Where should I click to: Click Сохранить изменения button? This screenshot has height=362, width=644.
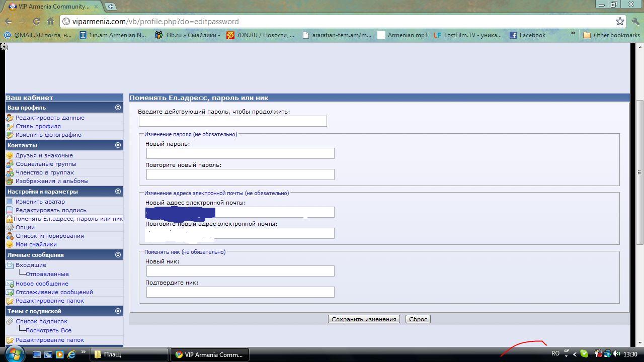click(x=364, y=319)
